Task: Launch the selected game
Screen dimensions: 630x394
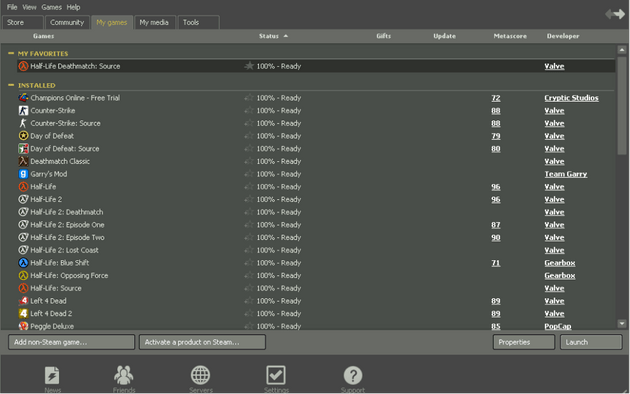Action: tap(591, 342)
